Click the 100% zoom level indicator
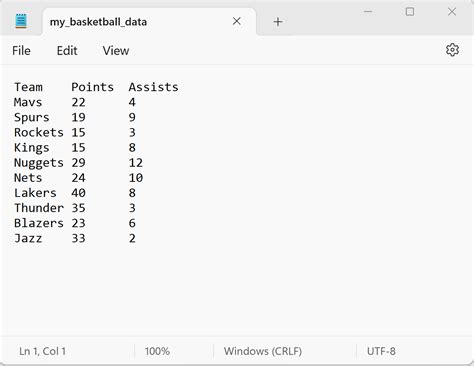474x366 pixels. click(157, 351)
